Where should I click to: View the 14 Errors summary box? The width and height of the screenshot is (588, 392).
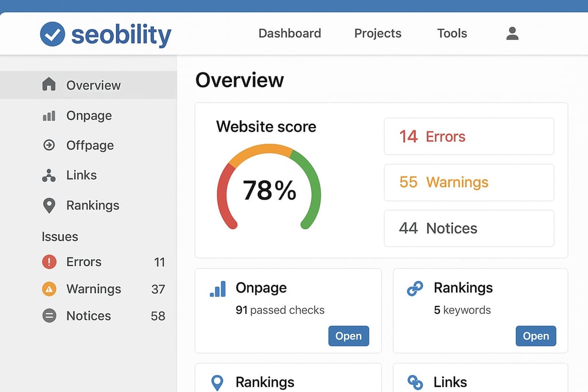(x=469, y=136)
